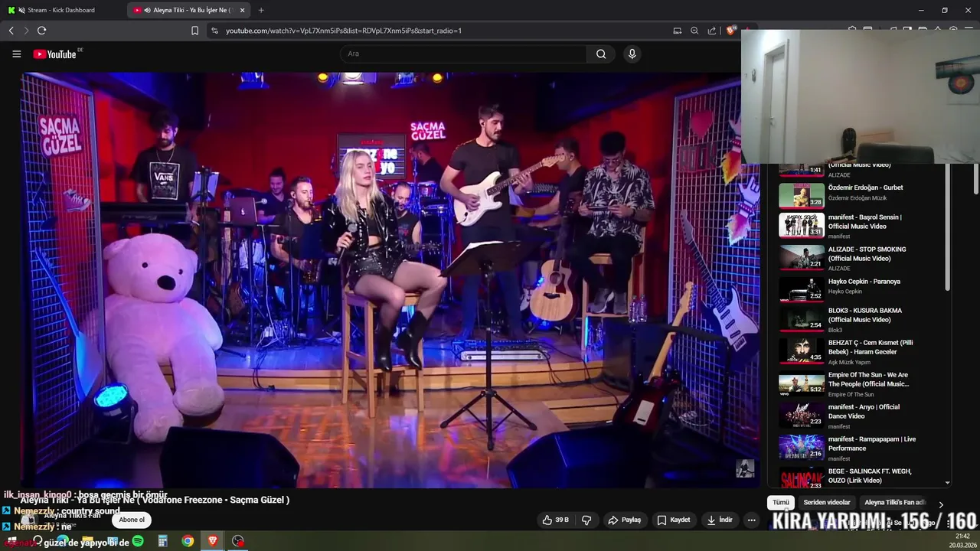Open the taskbar clock showing 21:42

pyautogui.click(x=962, y=541)
